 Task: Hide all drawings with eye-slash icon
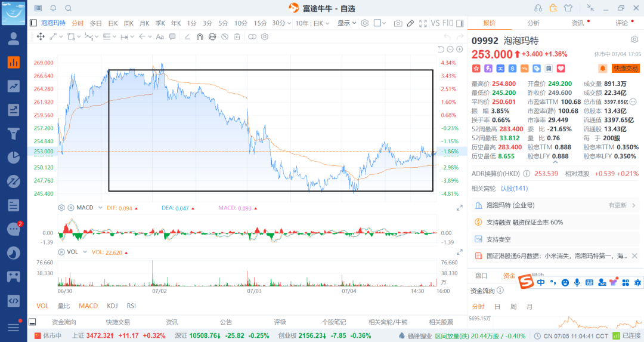point(225,36)
